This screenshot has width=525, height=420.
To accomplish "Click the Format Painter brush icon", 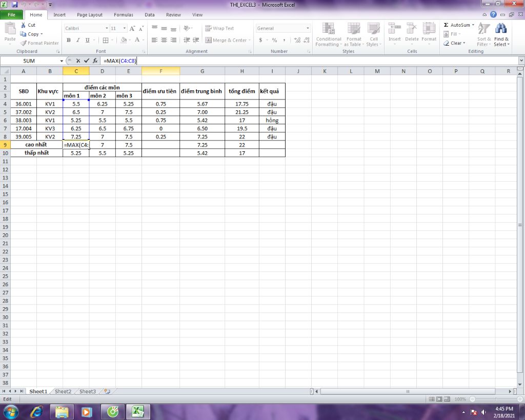I will point(23,43).
